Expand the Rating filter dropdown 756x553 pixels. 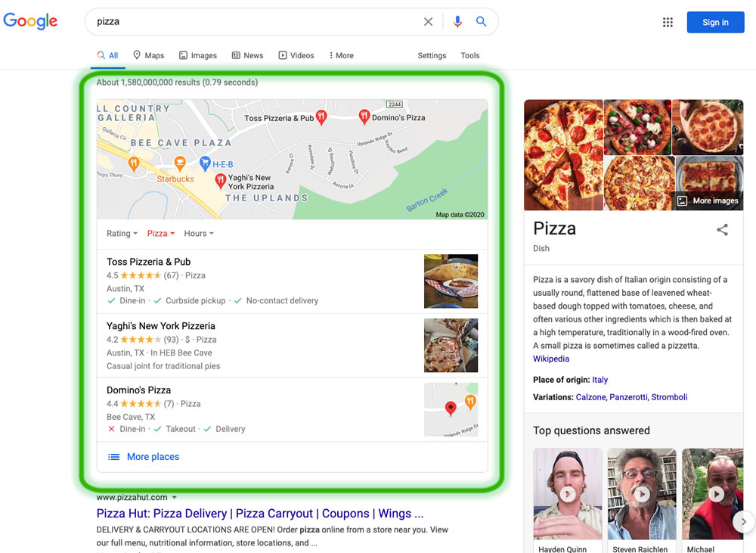click(x=122, y=234)
